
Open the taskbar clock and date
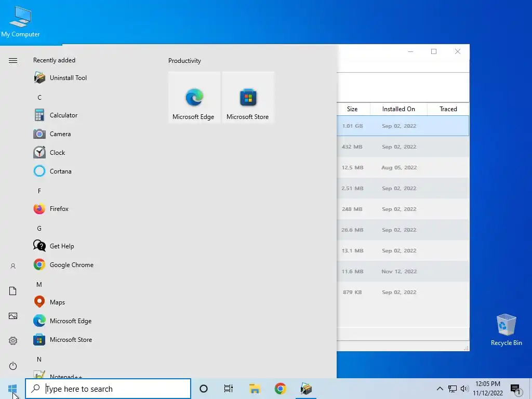[x=488, y=389]
